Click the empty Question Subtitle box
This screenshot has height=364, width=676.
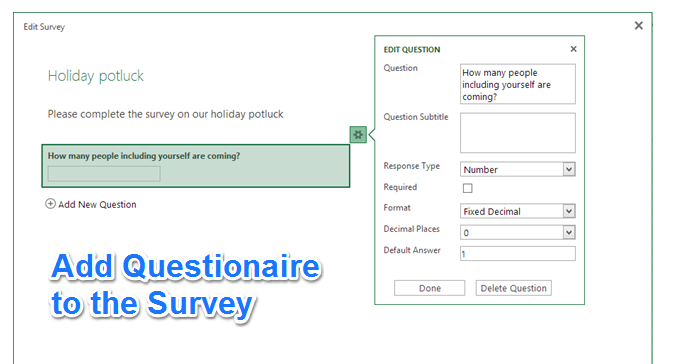click(517, 133)
